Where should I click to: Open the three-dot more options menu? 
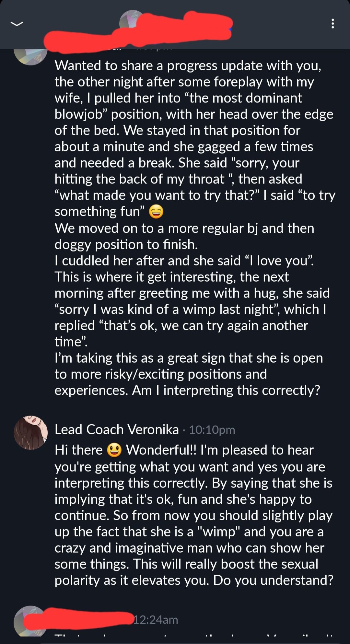(x=332, y=24)
